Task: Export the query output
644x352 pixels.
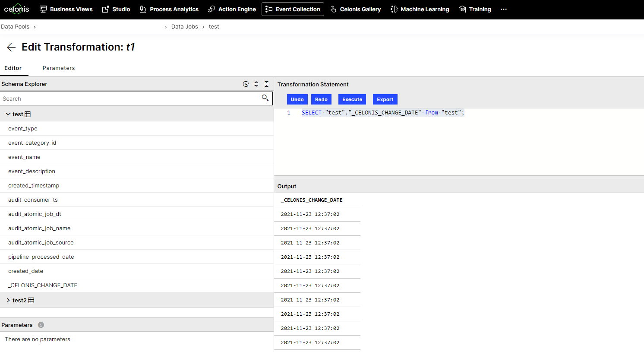Action: point(385,99)
